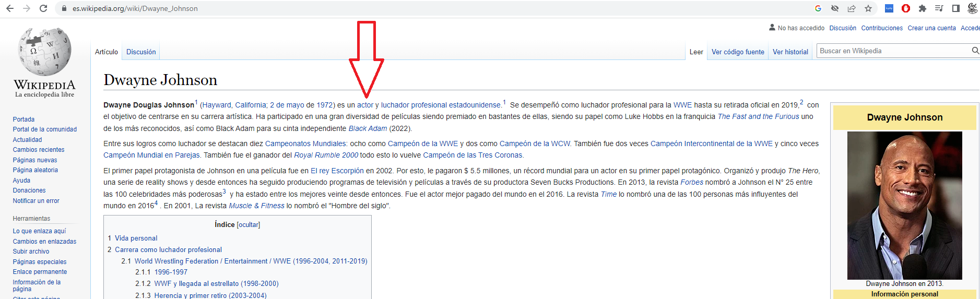Reload the page with the refresh icon

(x=43, y=8)
